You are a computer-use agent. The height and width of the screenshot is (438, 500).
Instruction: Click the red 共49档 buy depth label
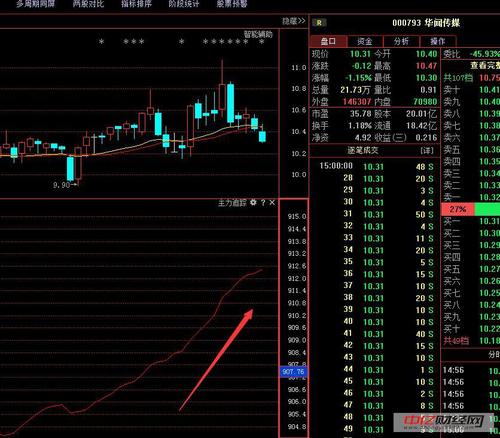(456, 341)
